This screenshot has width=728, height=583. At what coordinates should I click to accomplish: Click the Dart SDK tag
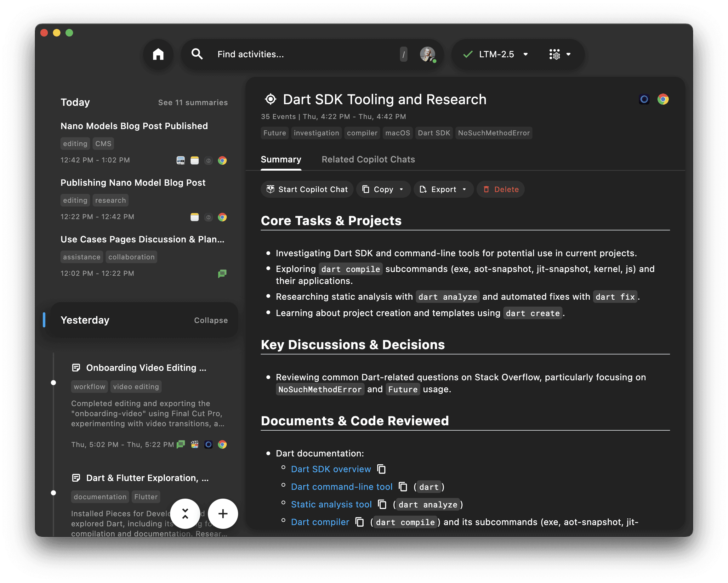tap(434, 133)
